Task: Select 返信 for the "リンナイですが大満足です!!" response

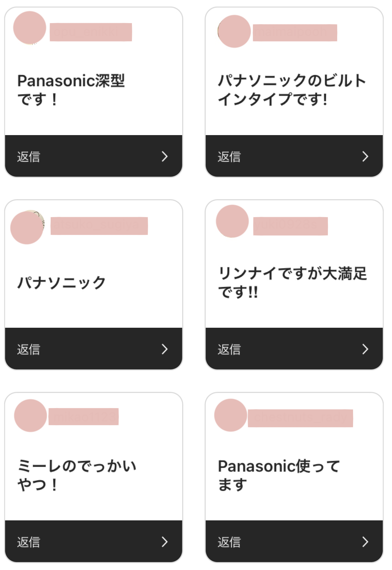Action: 229,349
